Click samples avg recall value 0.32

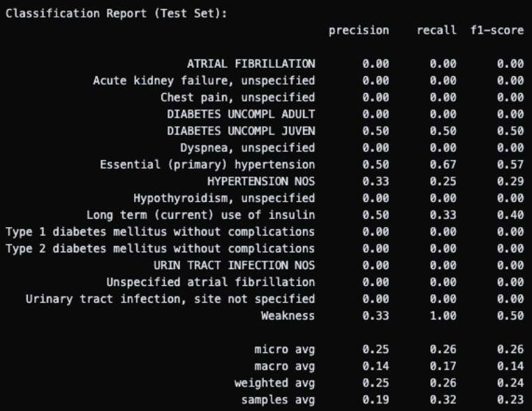click(443, 400)
